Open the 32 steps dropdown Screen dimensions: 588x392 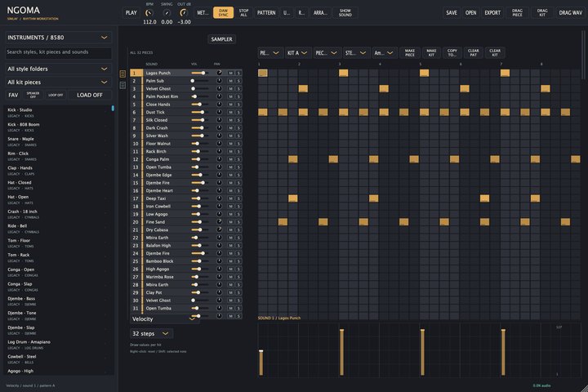(x=151, y=333)
